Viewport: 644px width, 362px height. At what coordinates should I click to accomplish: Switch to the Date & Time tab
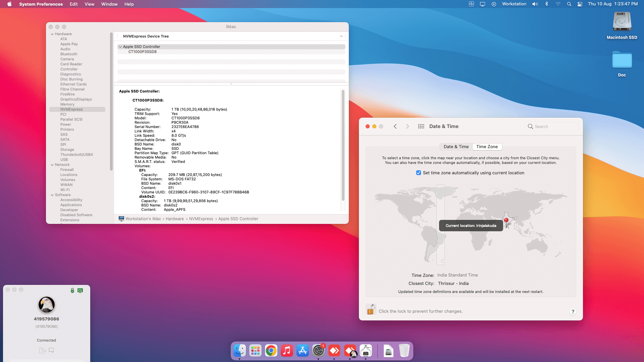(456, 147)
